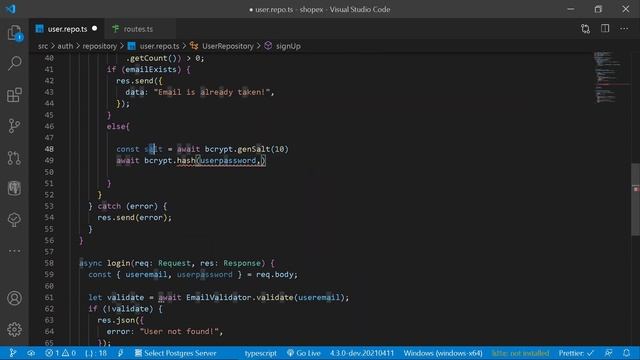The image size is (640, 360).
Task: Open the Extensions view
Action: (x=15, y=95)
